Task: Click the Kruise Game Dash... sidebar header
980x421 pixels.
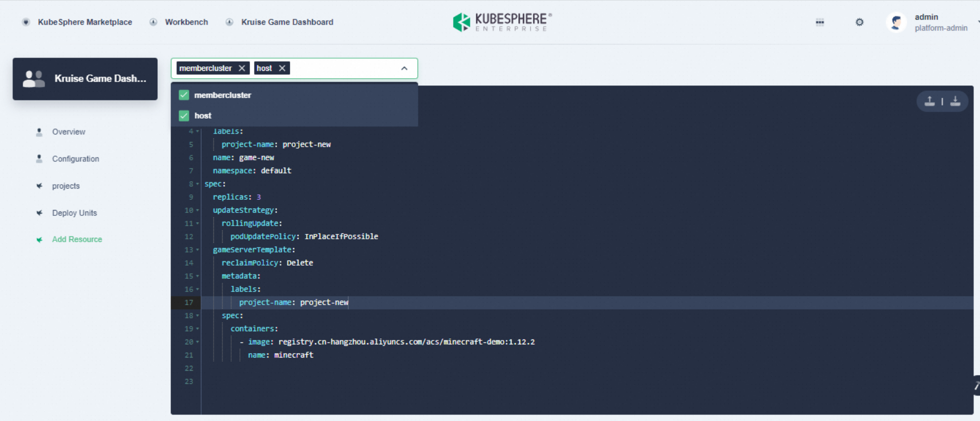Action: click(85, 79)
